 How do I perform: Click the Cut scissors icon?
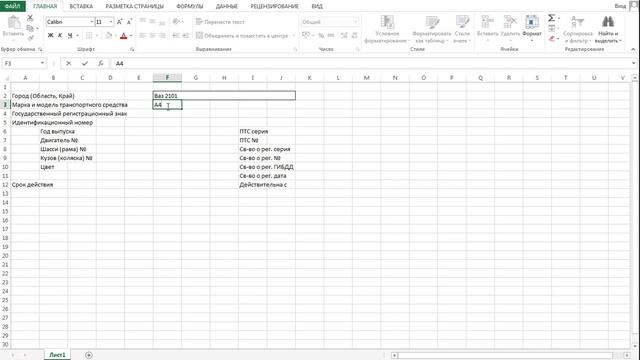(x=30, y=18)
